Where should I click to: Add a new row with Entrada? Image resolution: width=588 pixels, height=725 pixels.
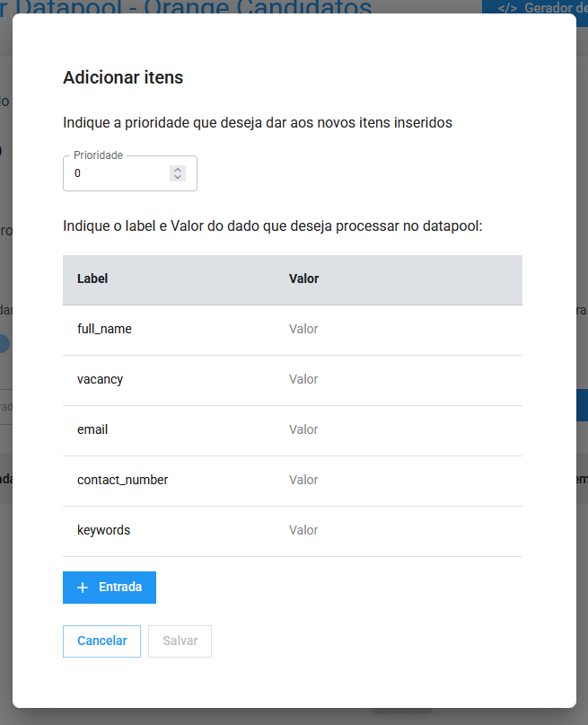click(x=110, y=588)
